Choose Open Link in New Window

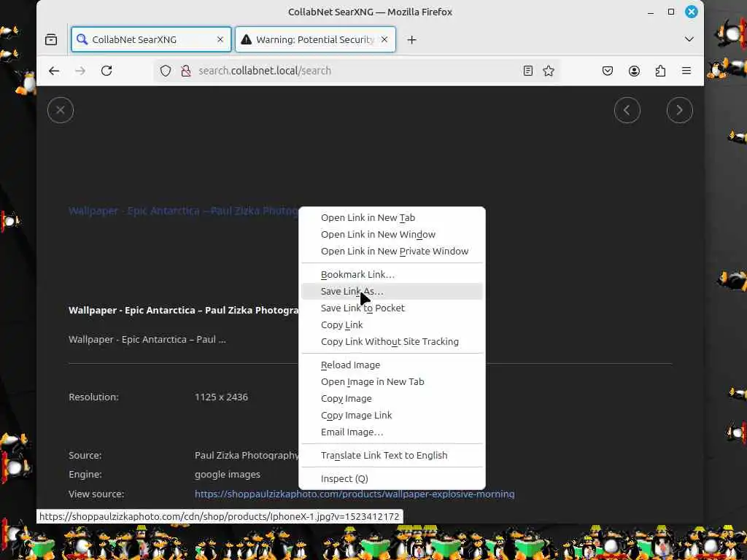pos(392,234)
